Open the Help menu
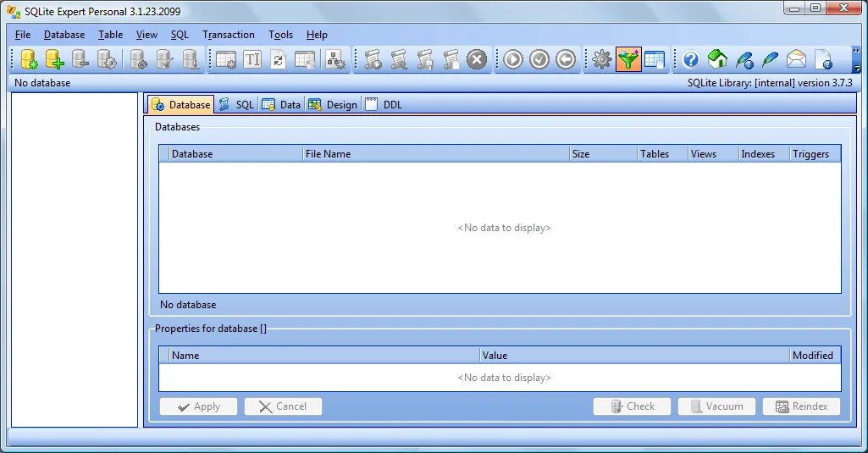 (x=317, y=35)
